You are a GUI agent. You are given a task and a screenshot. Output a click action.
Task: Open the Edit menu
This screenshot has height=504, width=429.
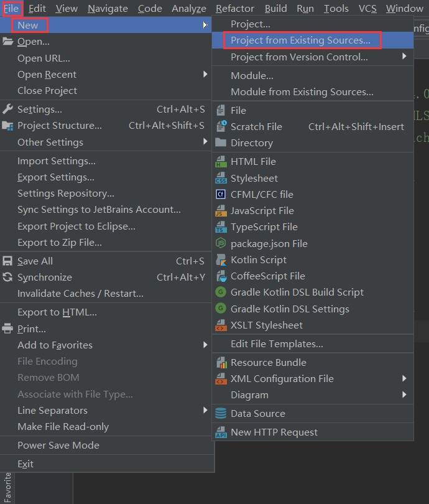coord(37,8)
